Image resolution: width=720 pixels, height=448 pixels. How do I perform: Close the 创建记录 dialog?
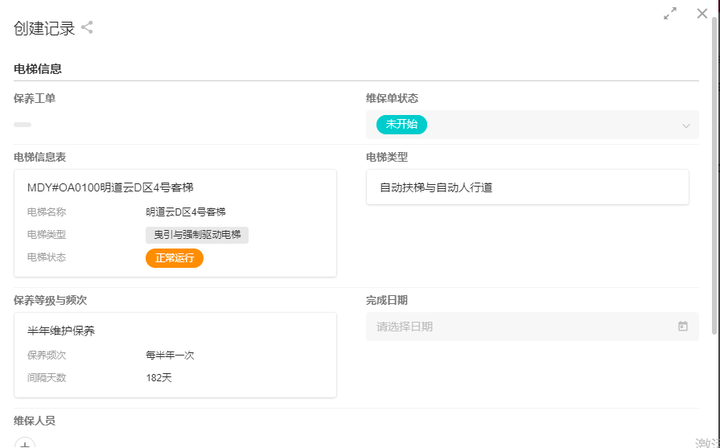pyautogui.click(x=702, y=13)
